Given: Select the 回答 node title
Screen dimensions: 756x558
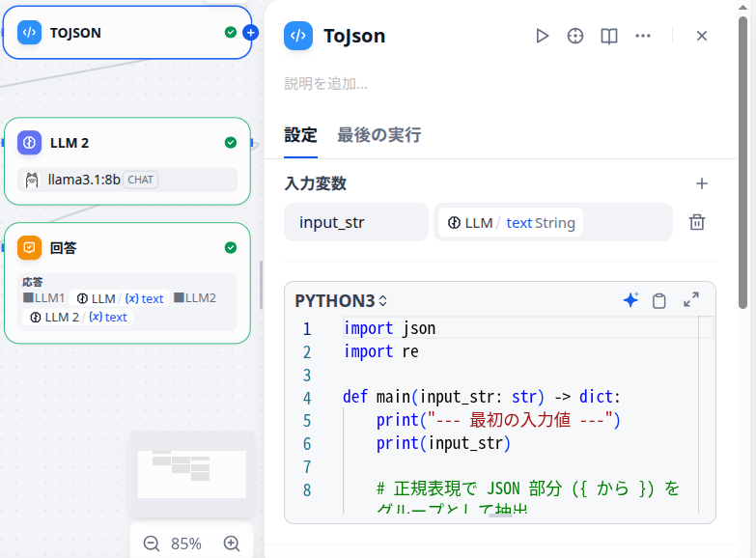Looking at the screenshot, I should coord(63,248).
